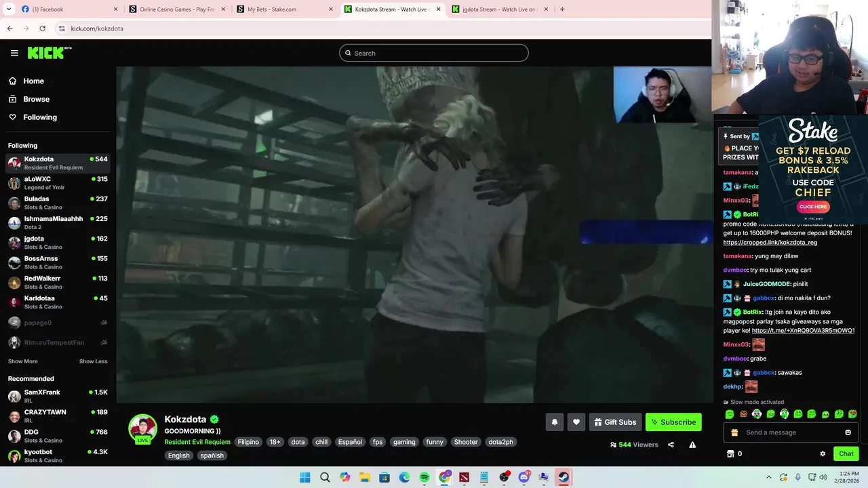Switch to My Bets - Stake.com tab
This screenshot has height=488, width=868.
click(x=285, y=9)
